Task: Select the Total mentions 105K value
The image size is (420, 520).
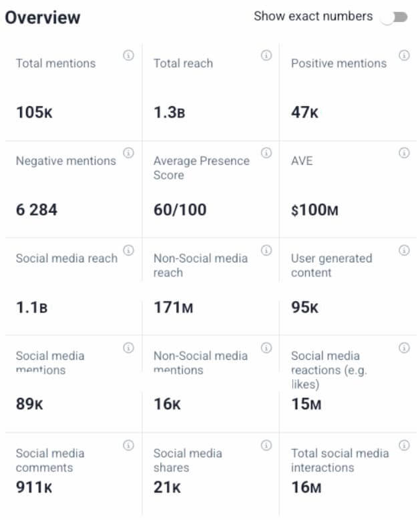Action: pyautogui.click(x=34, y=112)
